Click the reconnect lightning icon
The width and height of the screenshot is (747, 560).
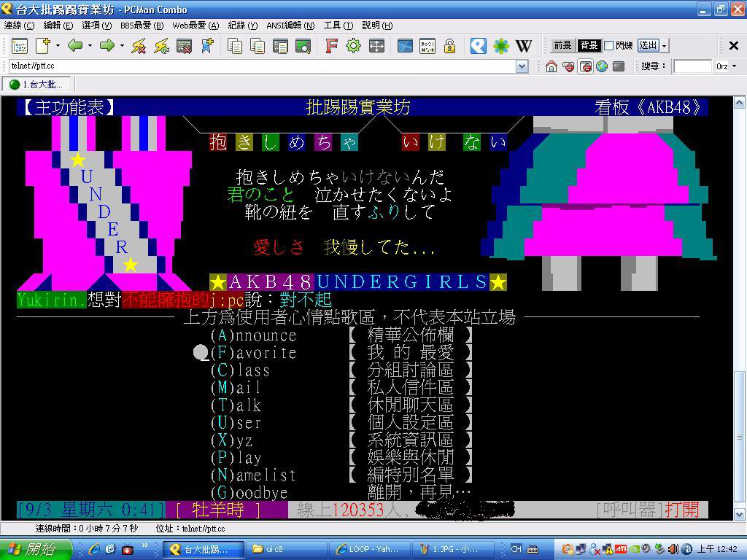[161, 46]
